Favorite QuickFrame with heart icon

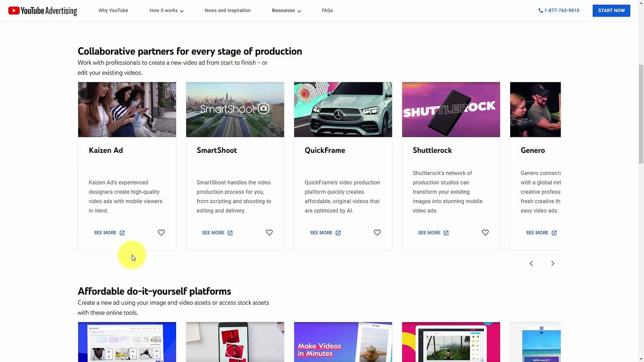pyautogui.click(x=377, y=233)
